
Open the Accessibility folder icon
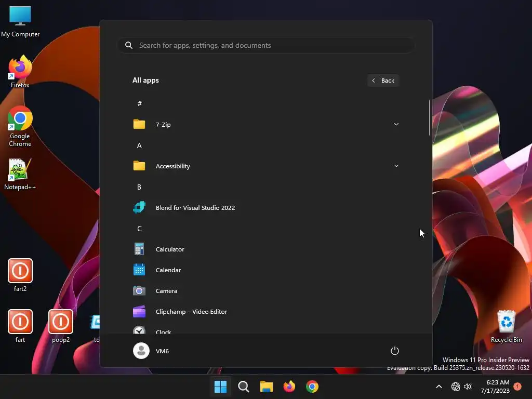(139, 166)
